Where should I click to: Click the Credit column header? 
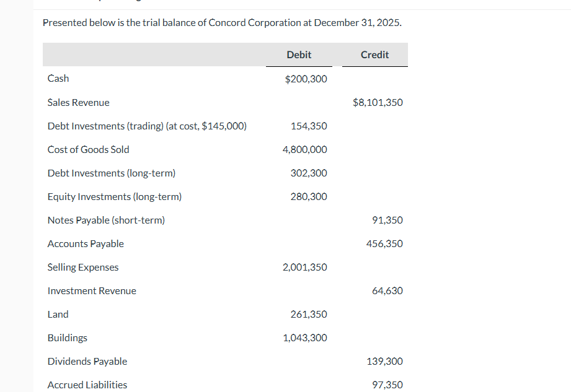click(374, 55)
